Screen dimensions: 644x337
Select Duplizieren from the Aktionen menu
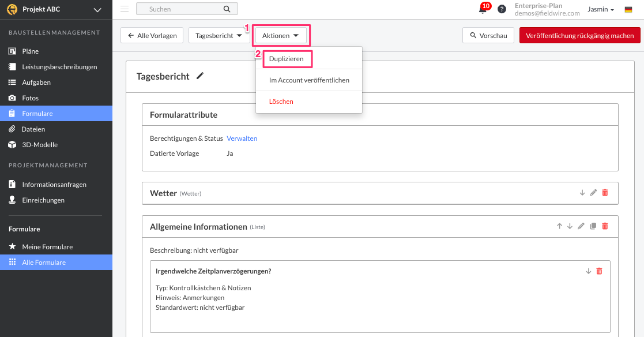(287, 59)
